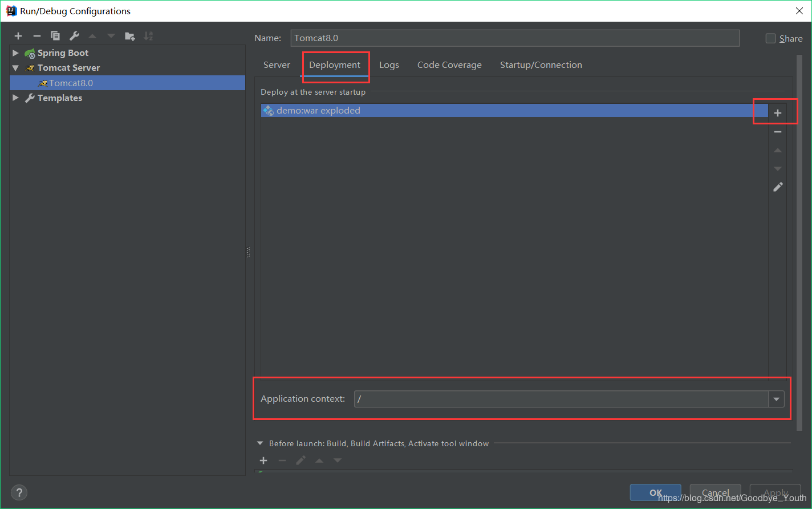Remove selected configuration with minus icon
Screen dimensions: 812x509
tap(37, 36)
